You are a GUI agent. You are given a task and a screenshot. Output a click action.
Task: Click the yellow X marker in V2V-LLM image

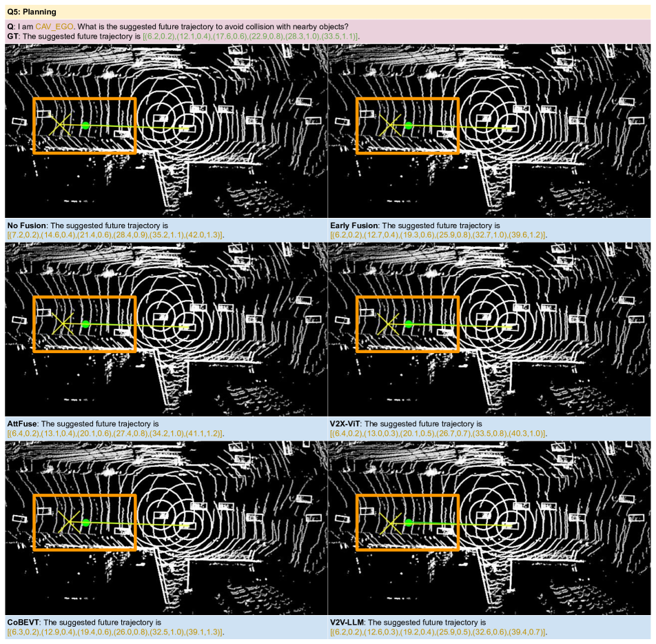click(390, 523)
